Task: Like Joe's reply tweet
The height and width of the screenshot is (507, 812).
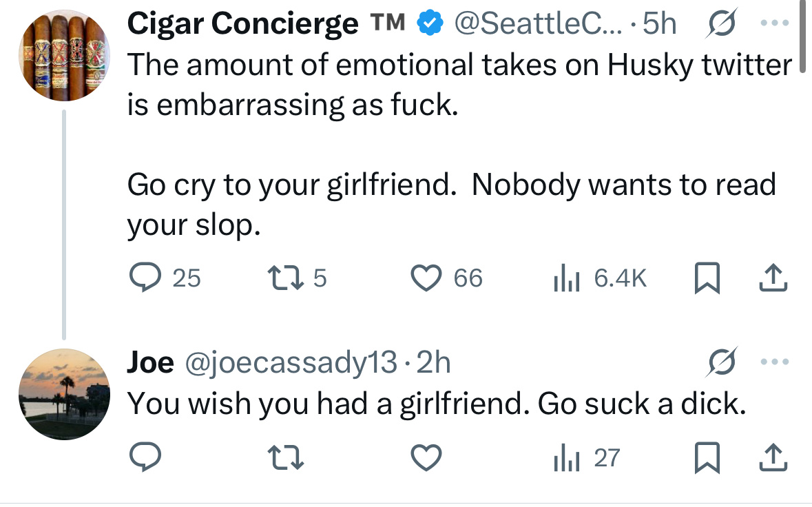Action: pyautogui.click(x=426, y=458)
